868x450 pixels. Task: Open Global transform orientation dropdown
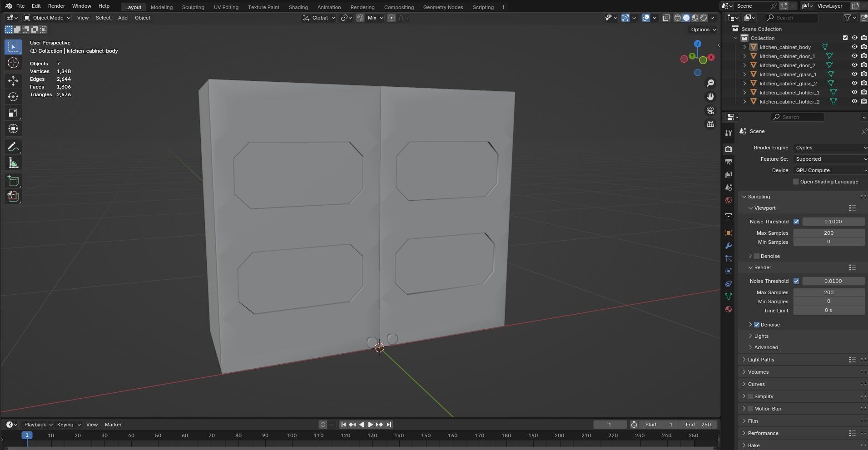tap(319, 18)
